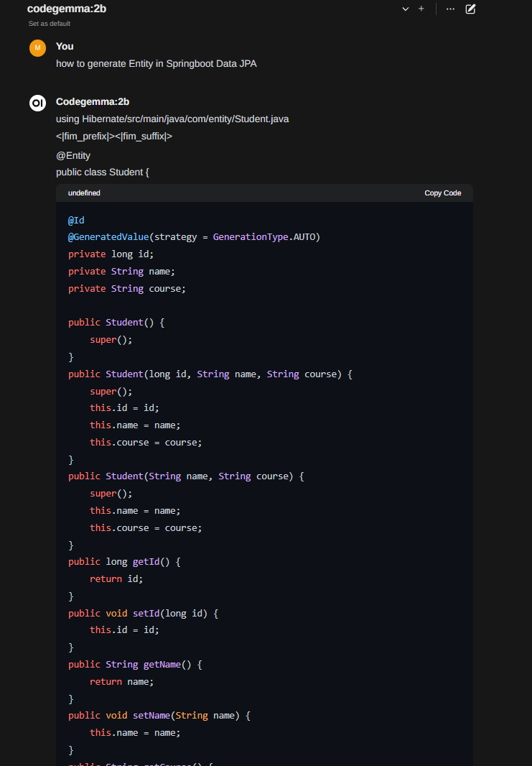This screenshot has width=532, height=766.
Task: Copy code using Copy Code button
Action: click(x=443, y=193)
